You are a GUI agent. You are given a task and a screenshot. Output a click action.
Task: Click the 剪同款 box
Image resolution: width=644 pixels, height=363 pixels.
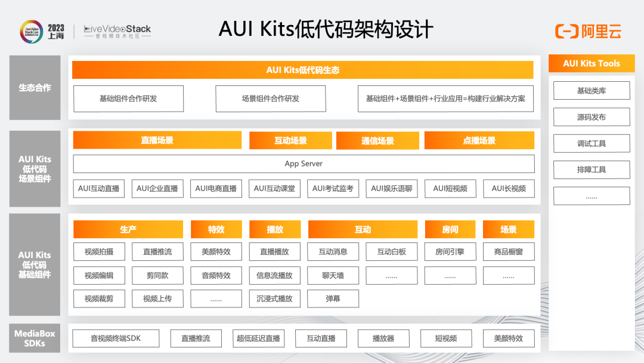(x=157, y=275)
